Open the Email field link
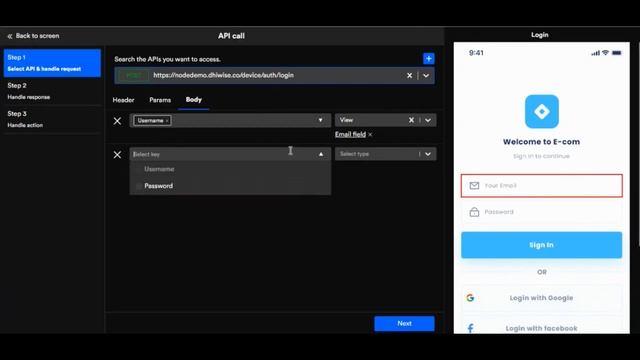This screenshot has width=640, height=360. (x=350, y=134)
